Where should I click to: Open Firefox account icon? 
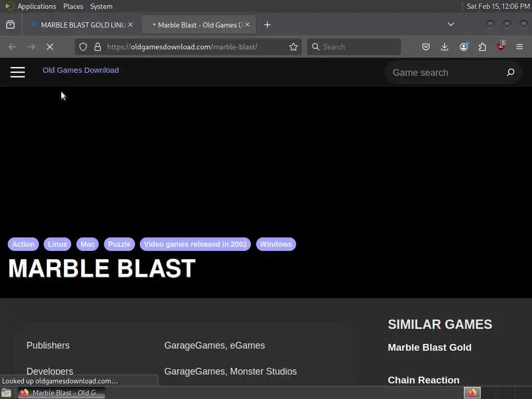click(463, 47)
